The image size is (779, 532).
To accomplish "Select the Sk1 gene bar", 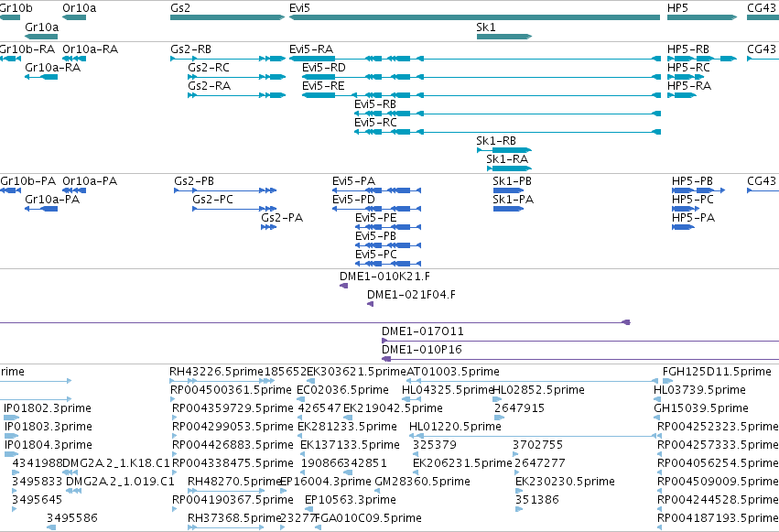I will coord(504,37).
